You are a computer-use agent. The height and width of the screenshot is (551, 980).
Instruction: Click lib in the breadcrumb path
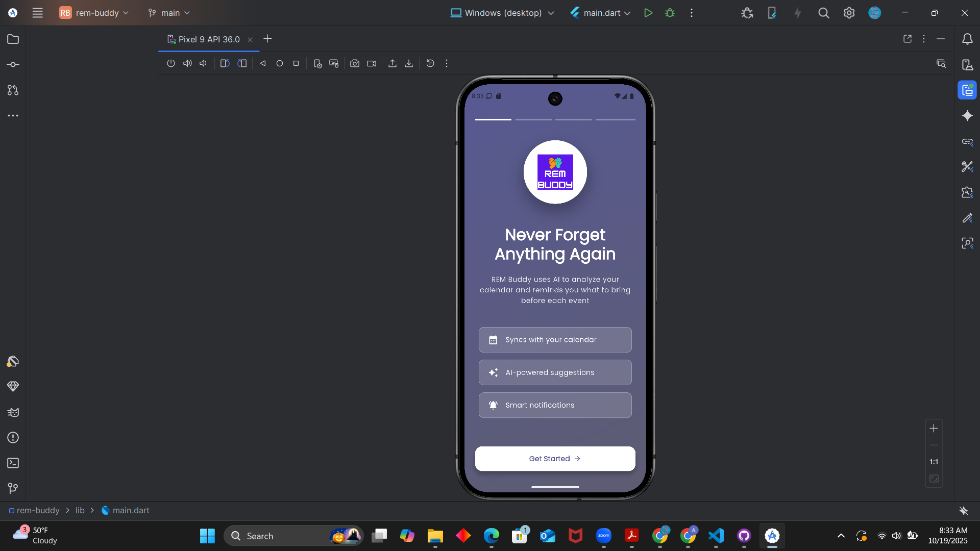pos(80,510)
